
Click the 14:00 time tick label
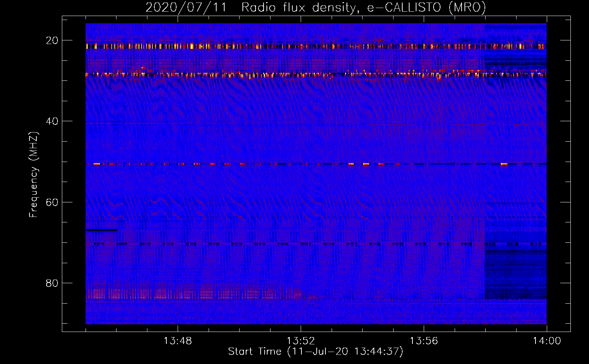click(547, 341)
